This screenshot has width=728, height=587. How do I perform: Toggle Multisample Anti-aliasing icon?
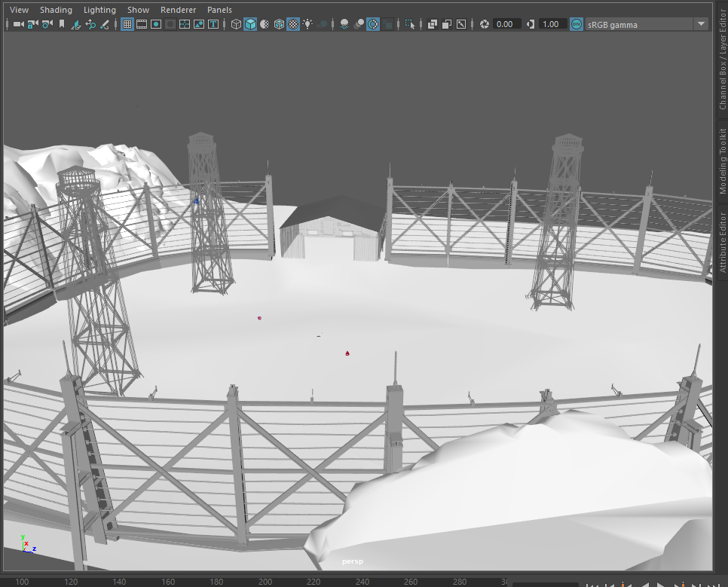[x=373, y=24]
